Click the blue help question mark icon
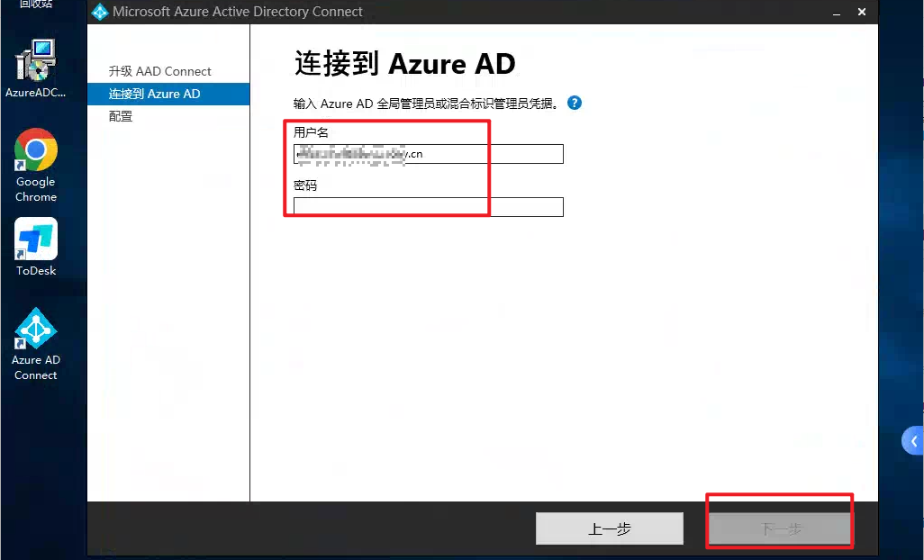The height and width of the screenshot is (560, 924). pos(575,103)
